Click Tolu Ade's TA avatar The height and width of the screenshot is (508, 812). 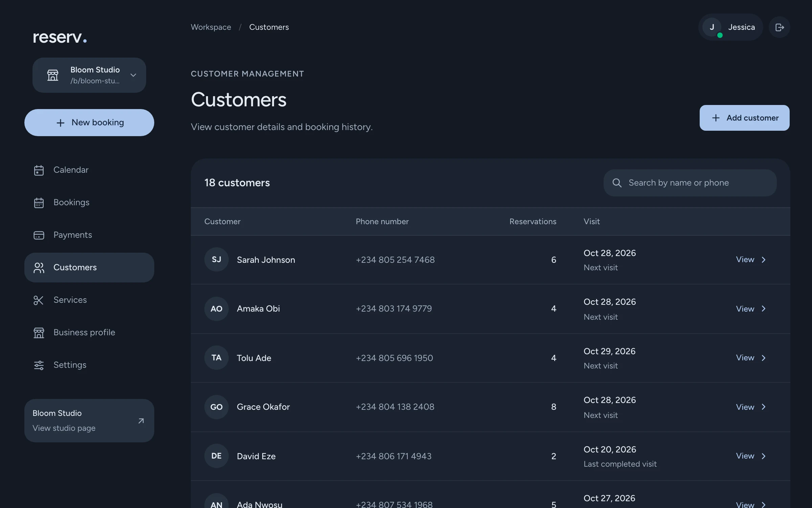point(217,358)
